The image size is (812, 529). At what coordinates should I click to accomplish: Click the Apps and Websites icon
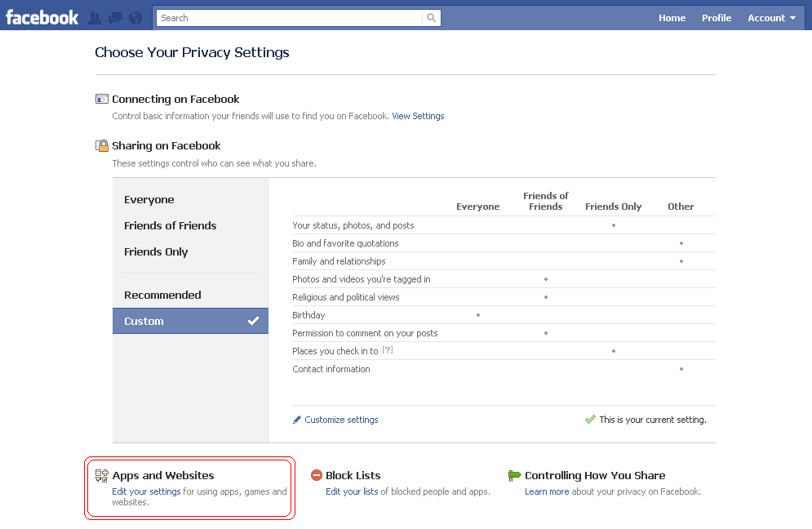[102, 476]
